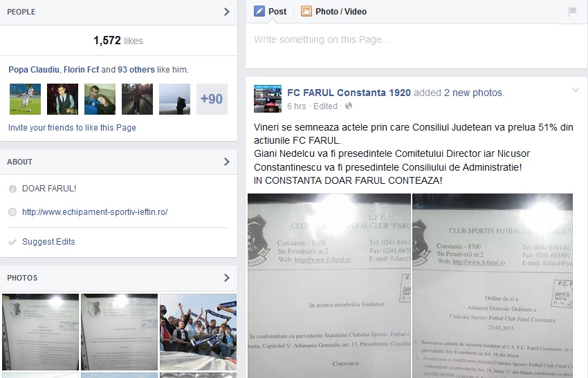Click the 1,572 likes count
Viewport: 588px width, 378px height.
tap(118, 41)
